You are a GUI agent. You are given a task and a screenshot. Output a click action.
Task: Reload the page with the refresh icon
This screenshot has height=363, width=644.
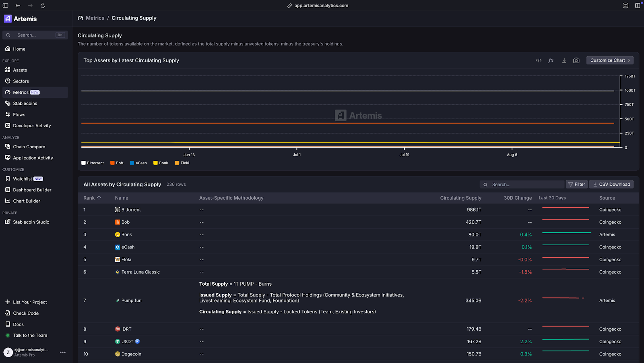pos(43,6)
